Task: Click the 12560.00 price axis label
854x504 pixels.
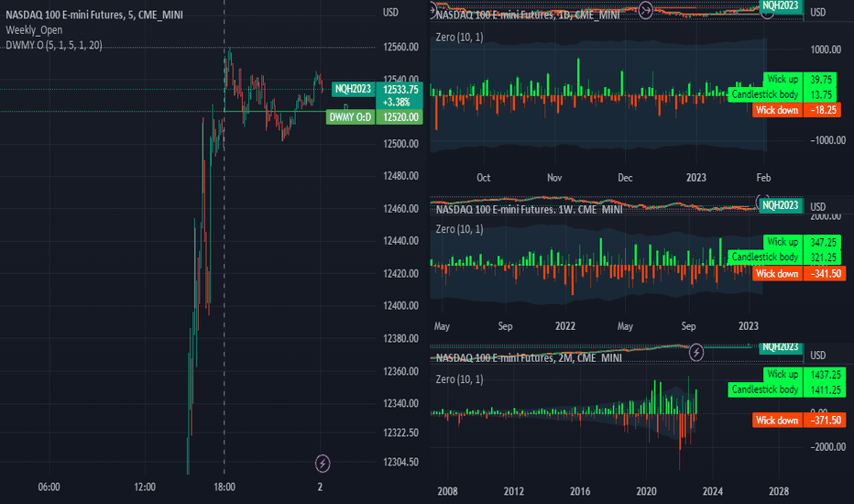Action: pyautogui.click(x=400, y=47)
